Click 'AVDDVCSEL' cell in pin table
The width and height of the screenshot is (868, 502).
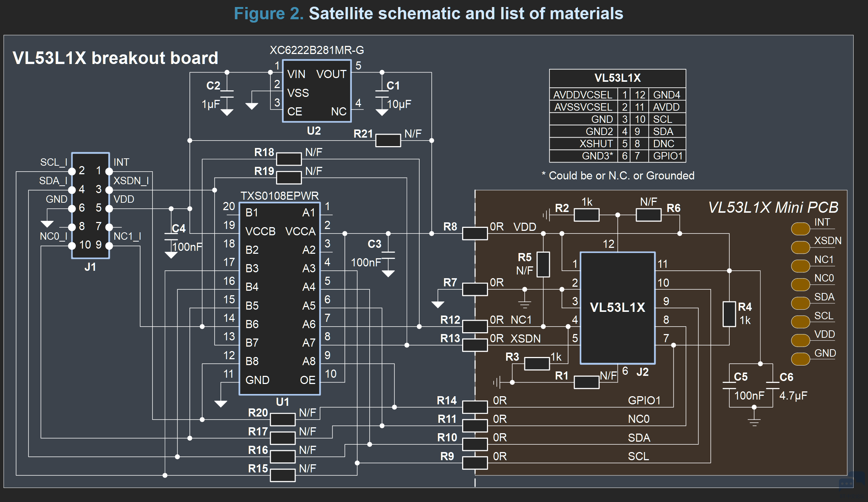[583, 95]
